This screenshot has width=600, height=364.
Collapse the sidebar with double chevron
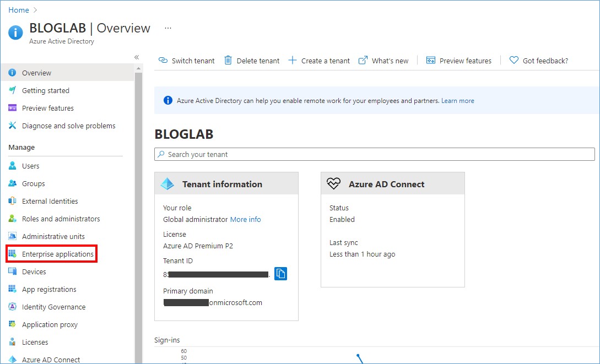click(x=137, y=57)
